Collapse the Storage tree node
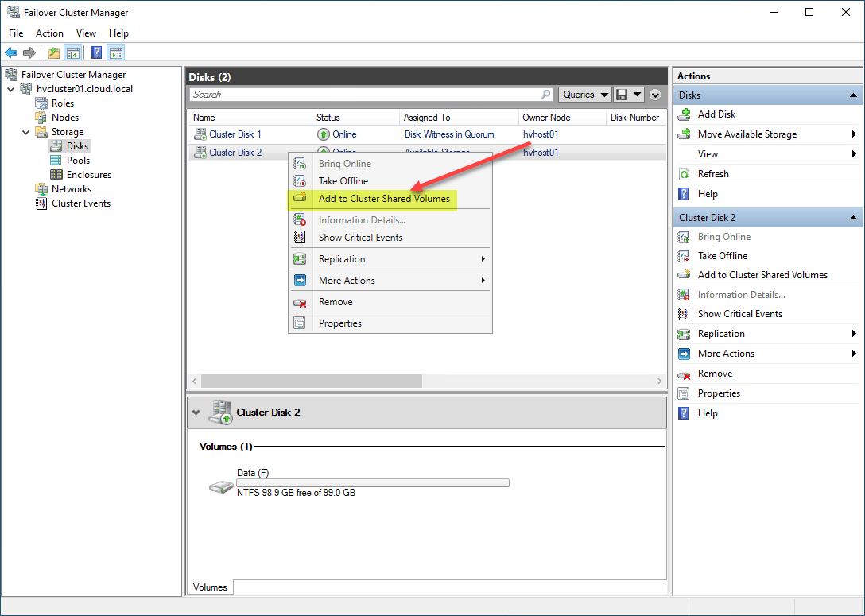 tap(26, 132)
